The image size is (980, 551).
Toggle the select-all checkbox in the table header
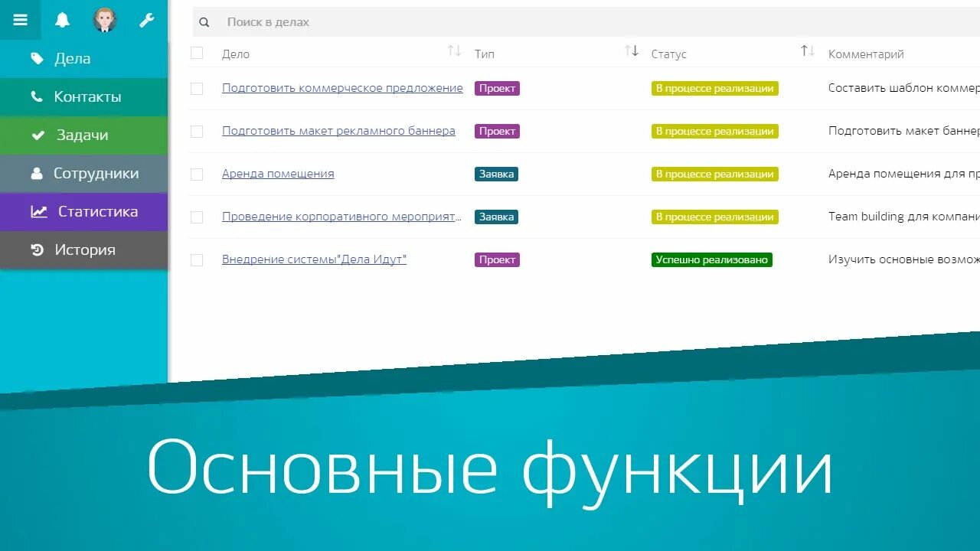[x=197, y=53]
